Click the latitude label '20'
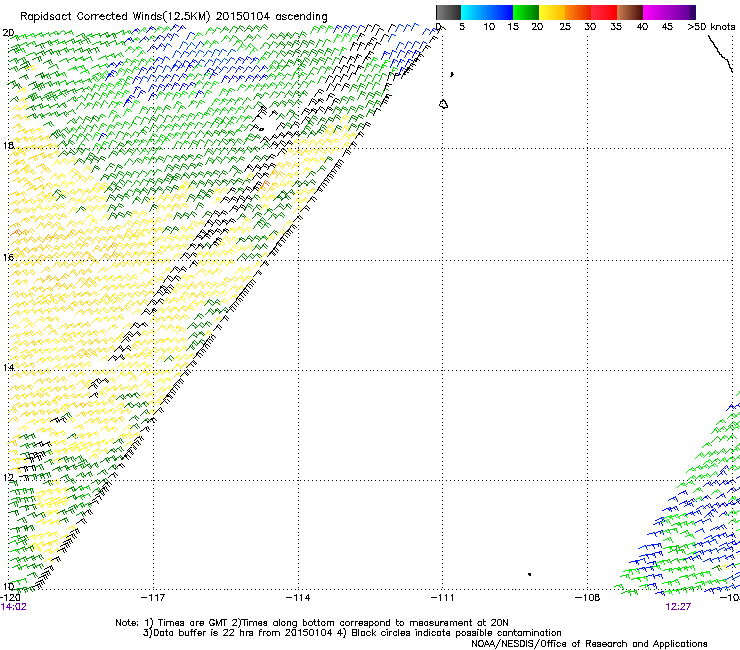740x650 pixels. (8, 33)
